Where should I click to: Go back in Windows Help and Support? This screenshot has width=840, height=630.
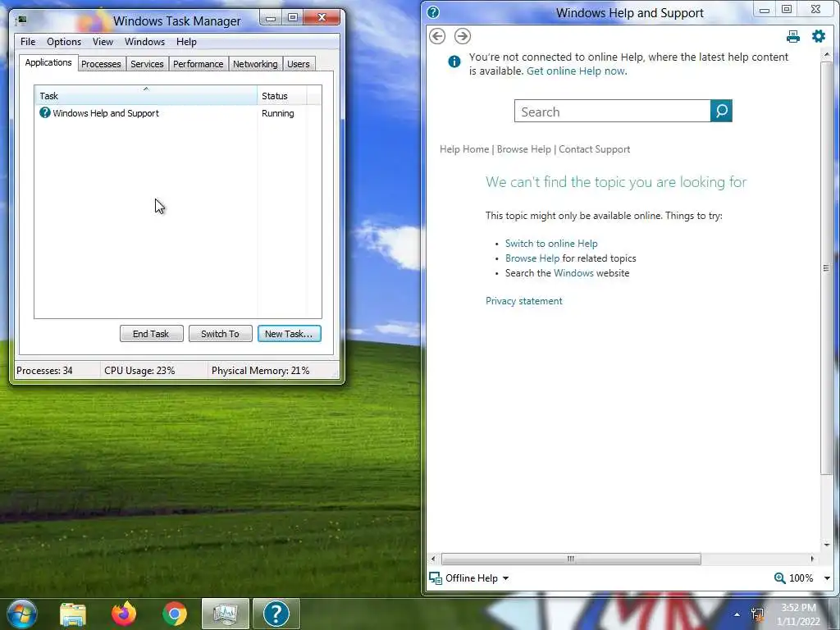click(x=437, y=36)
